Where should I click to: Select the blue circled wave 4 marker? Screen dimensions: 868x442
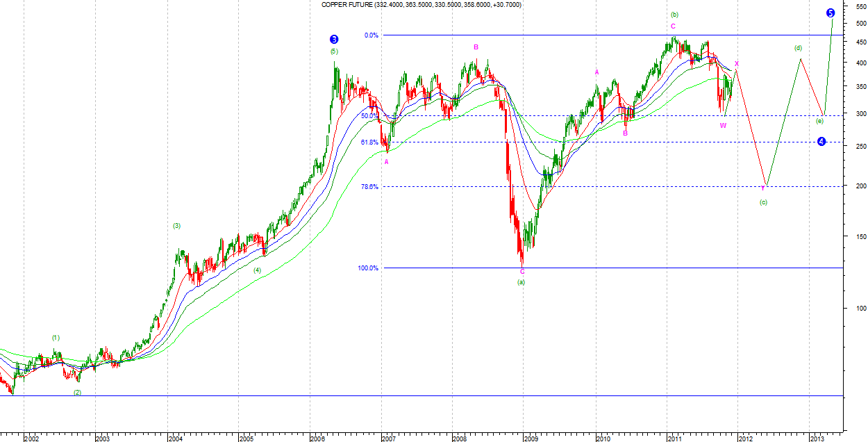pyautogui.click(x=821, y=142)
